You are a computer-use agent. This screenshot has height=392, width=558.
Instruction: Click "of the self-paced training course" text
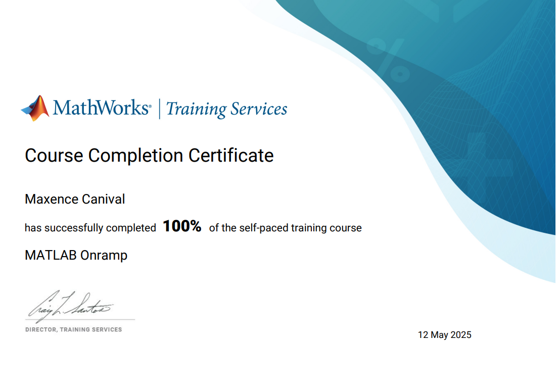(x=285, y=228)
